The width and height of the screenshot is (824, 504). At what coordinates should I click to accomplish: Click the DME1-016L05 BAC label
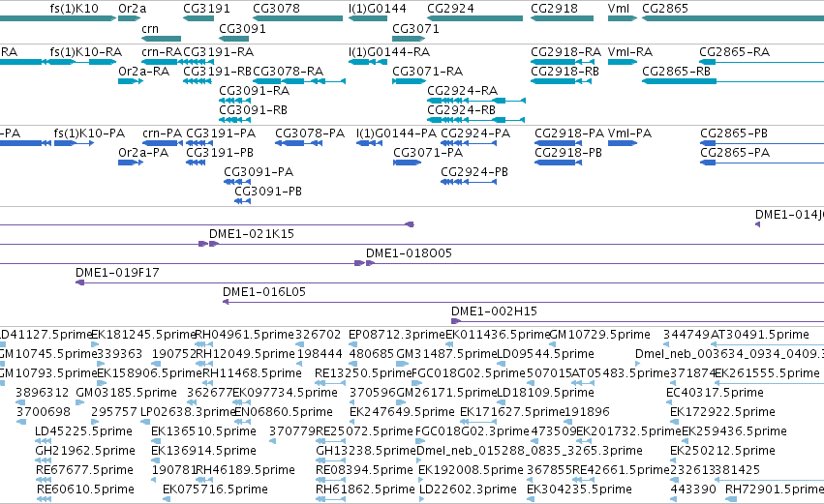(264, 292)
